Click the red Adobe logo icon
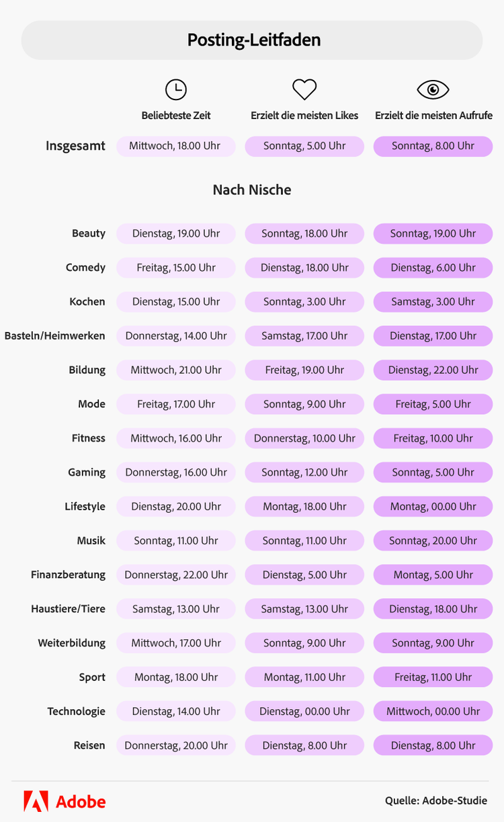The height and width of the screenshot is (822, 504). pyautogui.click(x=36, y=801)
